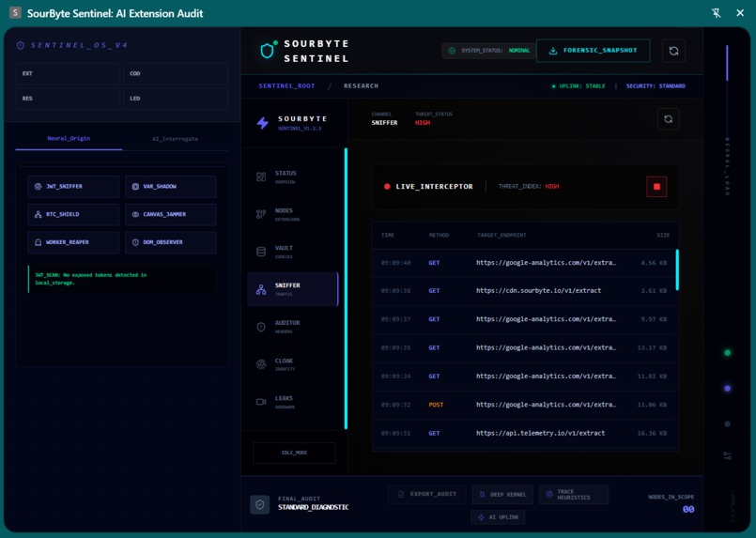Click the purple indicator dot in right rail
Image resolution: width=756 pixels, height=538 pixels.
[728, 389]
